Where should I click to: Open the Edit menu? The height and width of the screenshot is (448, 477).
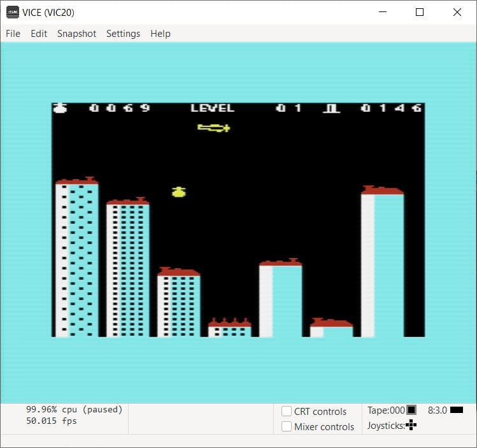click(39, 34)
